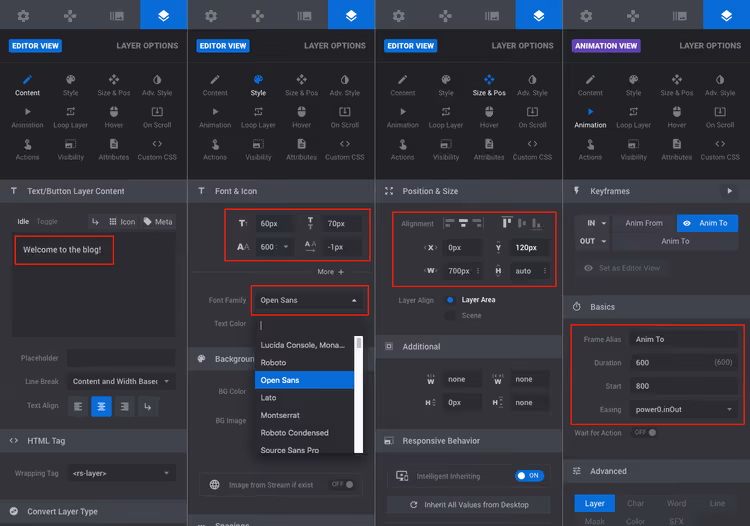The image size is (750, 526).
Task: Open Animation in Text/Button Layer Content panel
Action: 27,118
